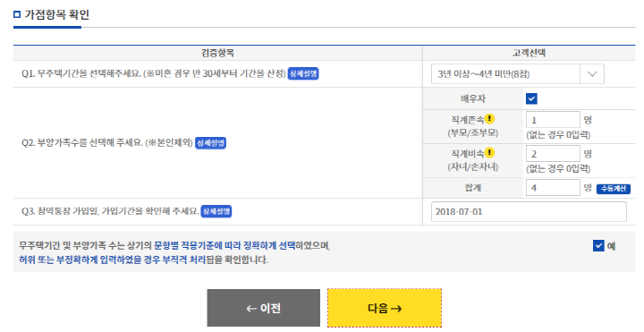Screen dimensions: 644x332
Task: Click the 합계 label
Action: tap(473, 188)
